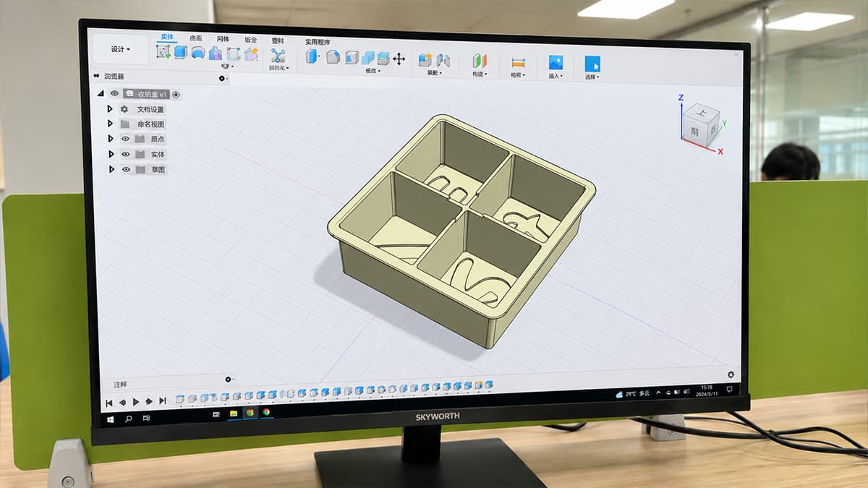Viewport: 868px width, 488px height.
Task: Select the Revolve tool icon
Action: (197, 53)
